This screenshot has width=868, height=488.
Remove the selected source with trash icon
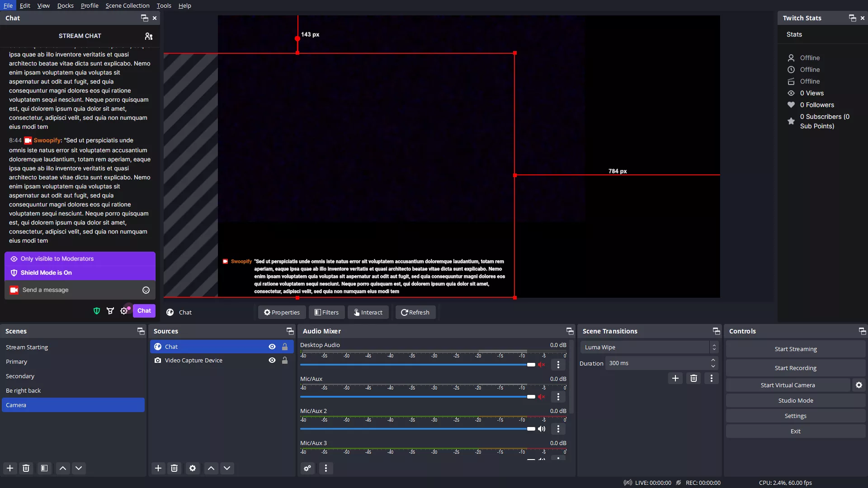click(x=175, y=468)
